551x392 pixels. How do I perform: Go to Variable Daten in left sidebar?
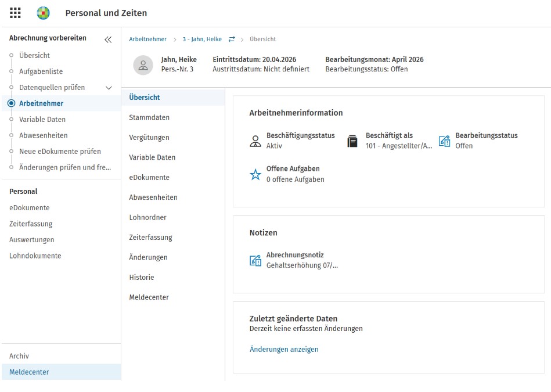(42, 120)
